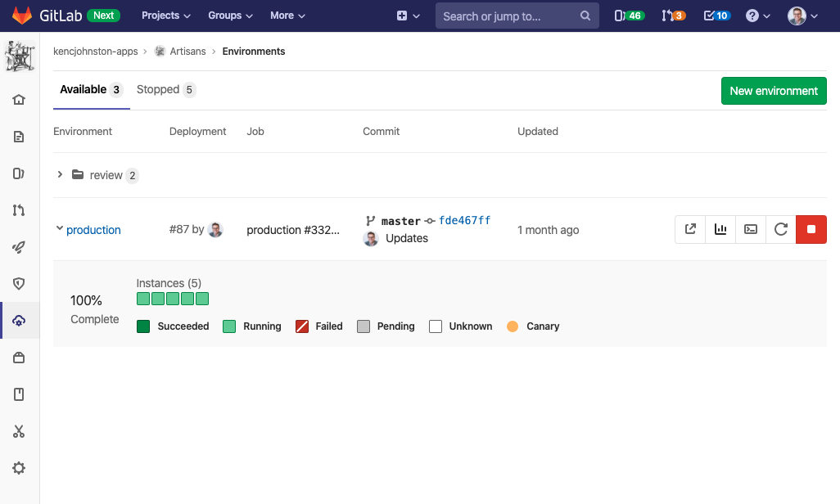Screen dimensions: 840x504
Task: Click the 'Instances (5)' label
Action: point(169,283)
